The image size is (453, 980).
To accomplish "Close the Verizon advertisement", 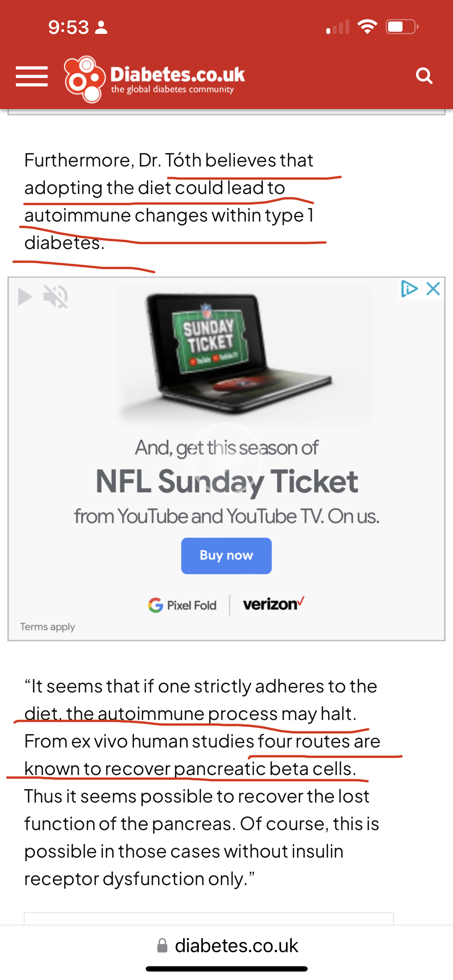I will (433, 289).
